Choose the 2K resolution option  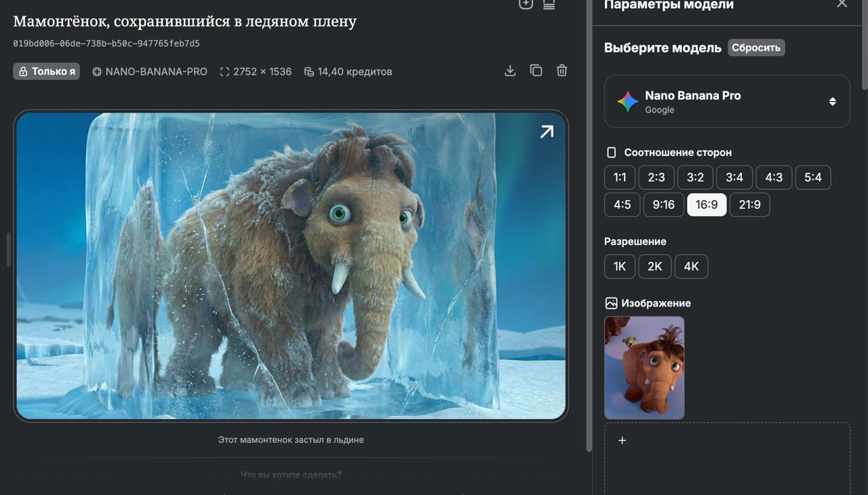click(654, 266)
